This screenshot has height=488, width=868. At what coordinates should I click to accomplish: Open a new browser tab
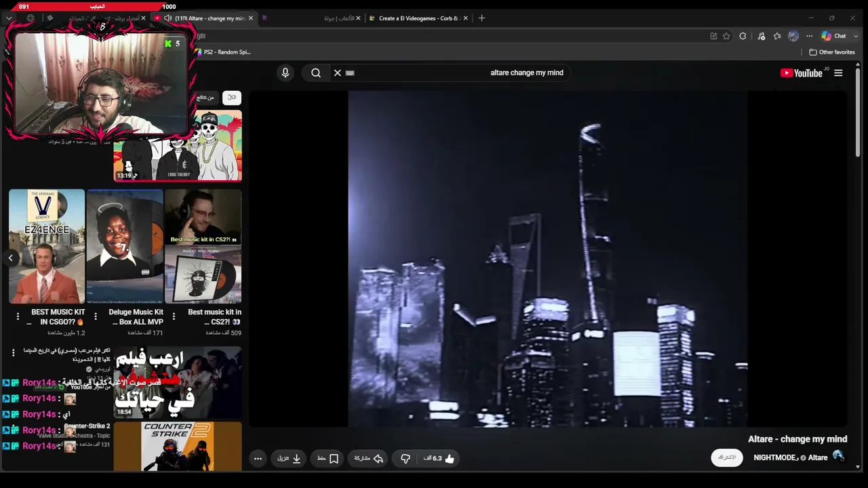click(481, 18)
